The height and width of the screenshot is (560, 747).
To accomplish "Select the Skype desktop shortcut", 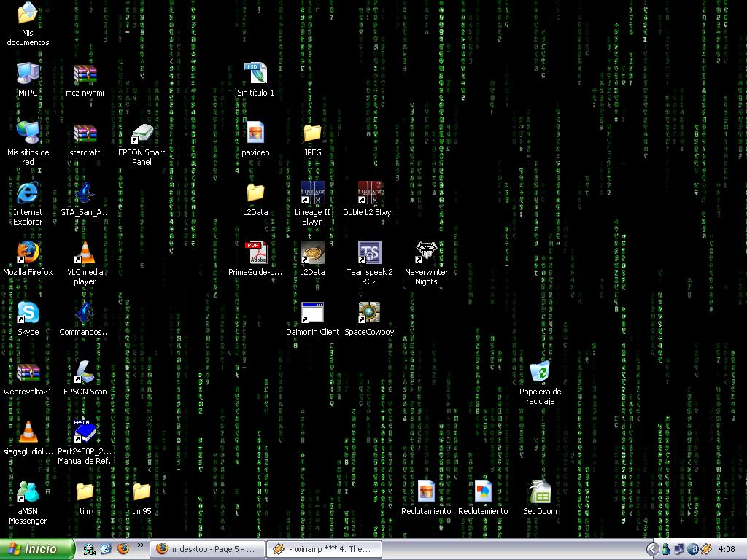I will click(28, 319).
